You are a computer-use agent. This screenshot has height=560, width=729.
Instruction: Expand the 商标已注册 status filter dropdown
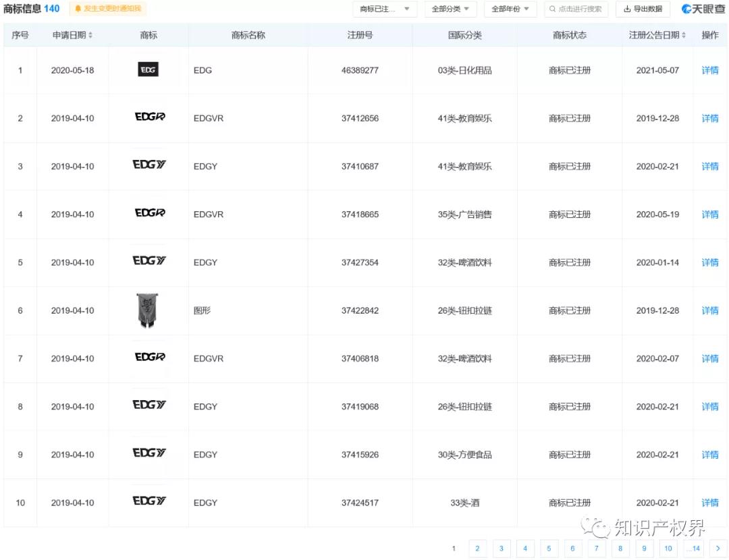pos(385,9)
